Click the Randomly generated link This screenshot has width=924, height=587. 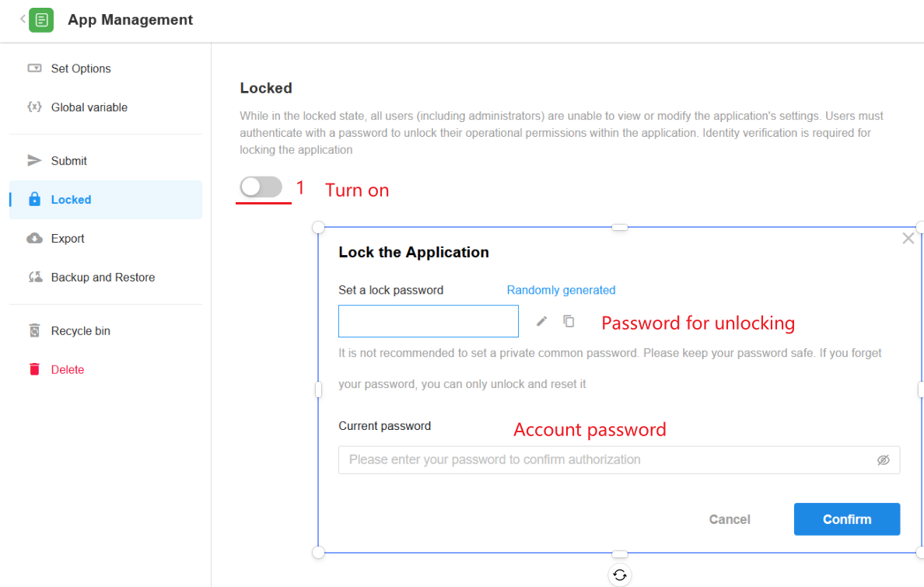[561, 290]
